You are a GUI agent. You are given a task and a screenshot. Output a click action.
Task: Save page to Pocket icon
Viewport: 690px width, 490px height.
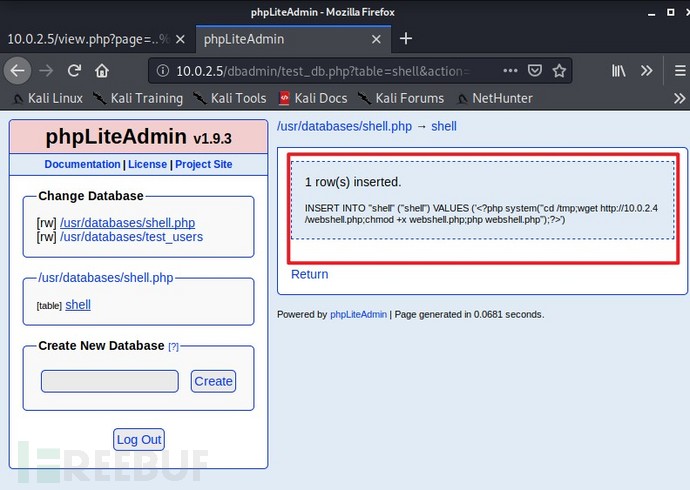(x=535, y=70)
